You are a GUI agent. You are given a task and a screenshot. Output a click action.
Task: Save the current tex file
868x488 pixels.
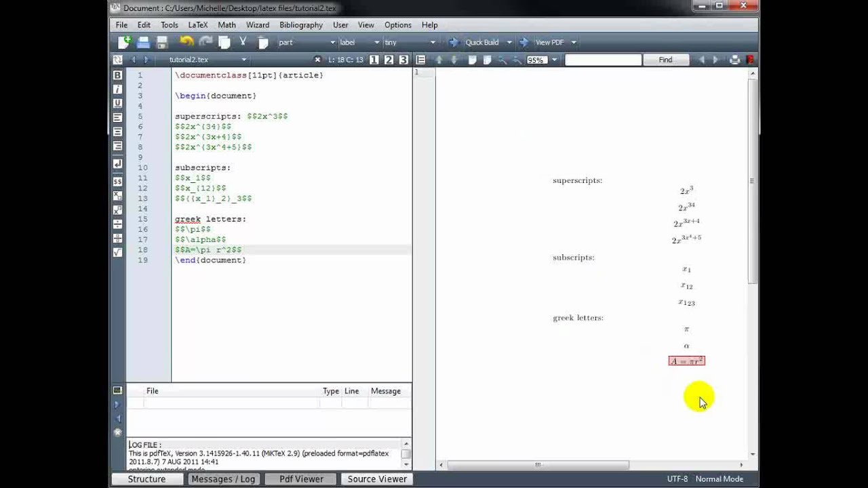tap(162, 42)
